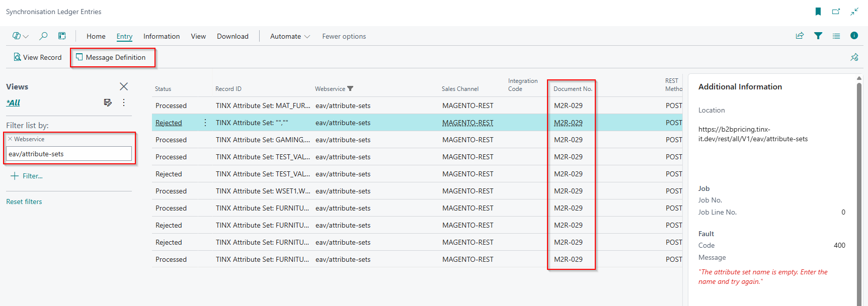Expand the Automate dropdown

(290, 36)
